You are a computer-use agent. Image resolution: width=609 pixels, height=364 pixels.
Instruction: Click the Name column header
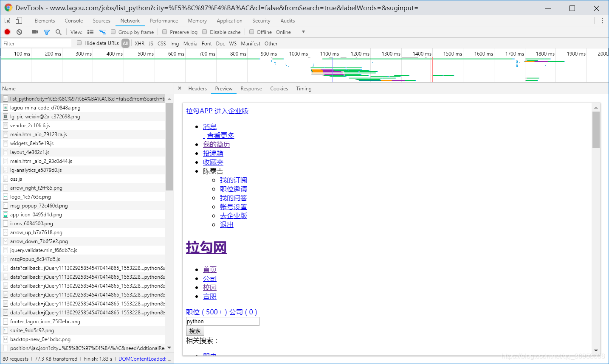(87, 88)
